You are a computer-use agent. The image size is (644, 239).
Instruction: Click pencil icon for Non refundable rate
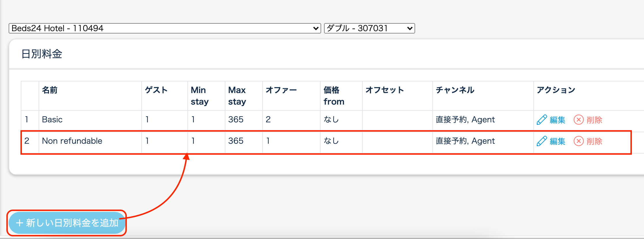(542, 141)
